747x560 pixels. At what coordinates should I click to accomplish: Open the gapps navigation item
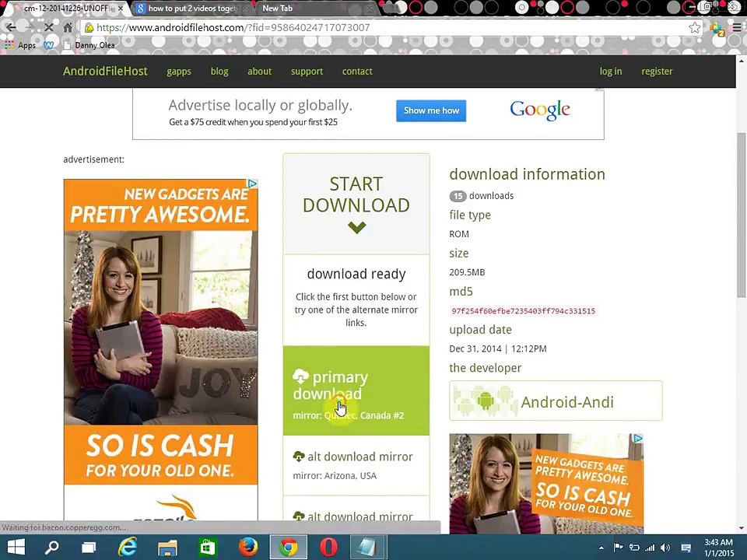point(179,72)
